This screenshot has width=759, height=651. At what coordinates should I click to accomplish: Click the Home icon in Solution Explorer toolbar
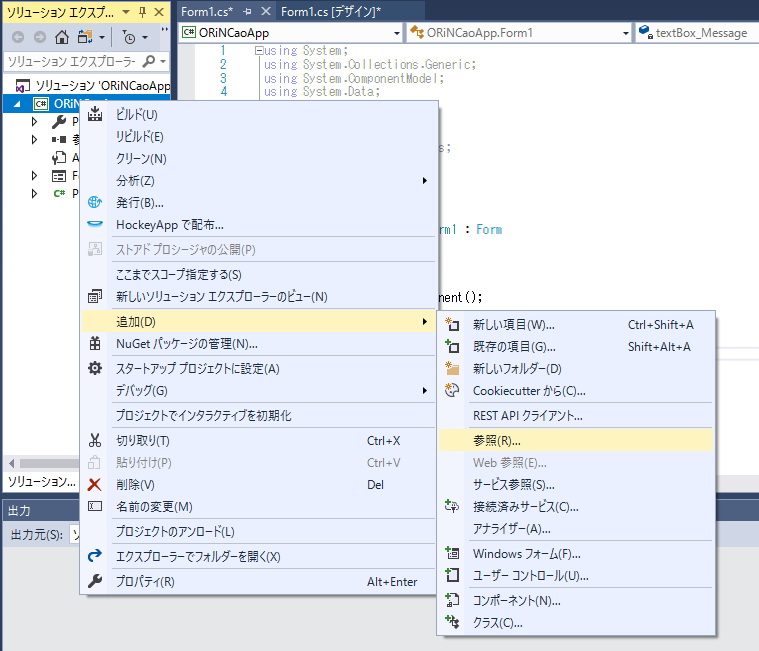(61, 37)
